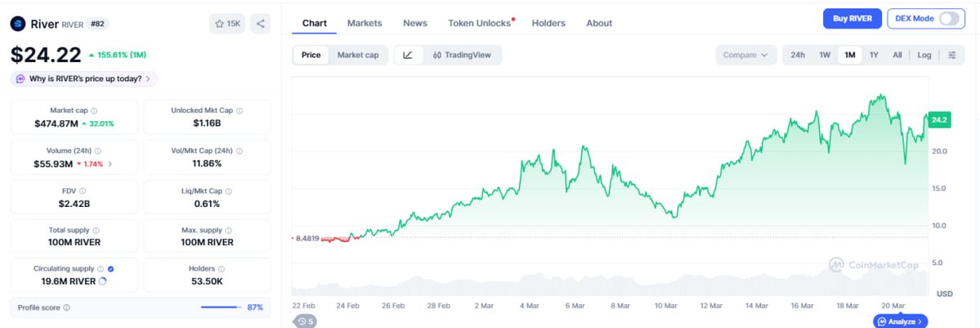Click Unlocked Mkt Cap info icon
The image size is (980, 328).
coord(239,110)
